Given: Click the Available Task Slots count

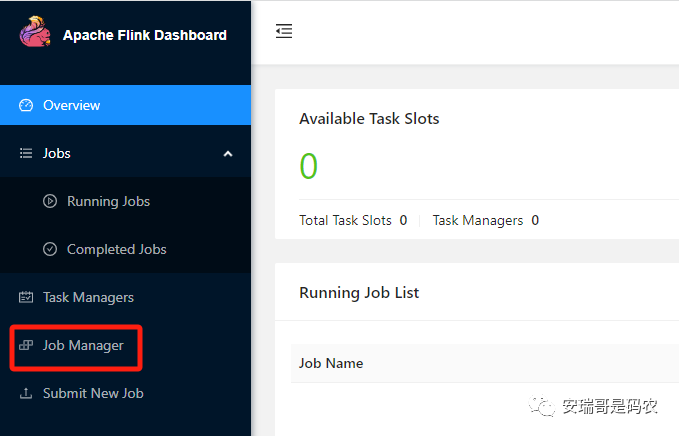Looking at the screenshot, I should pos(308,166).
